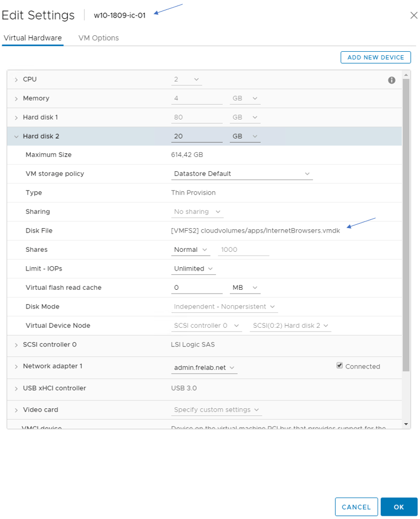420x519 pixels.
Task: Expand Hard disk 1 details
Action: [x=16, y=117]
